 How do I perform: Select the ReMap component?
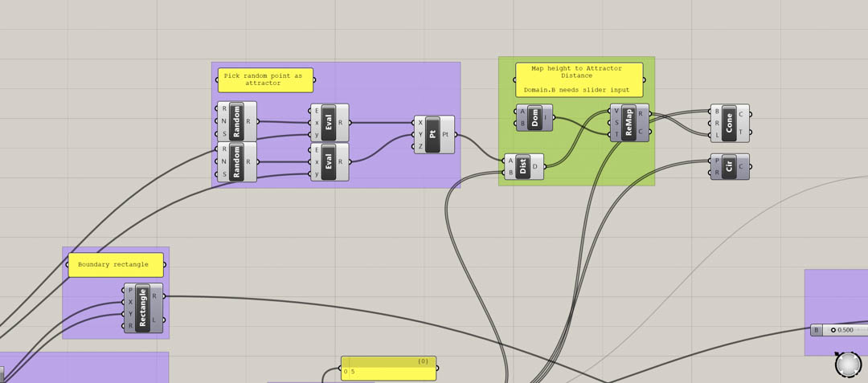(x=628, y=123)
